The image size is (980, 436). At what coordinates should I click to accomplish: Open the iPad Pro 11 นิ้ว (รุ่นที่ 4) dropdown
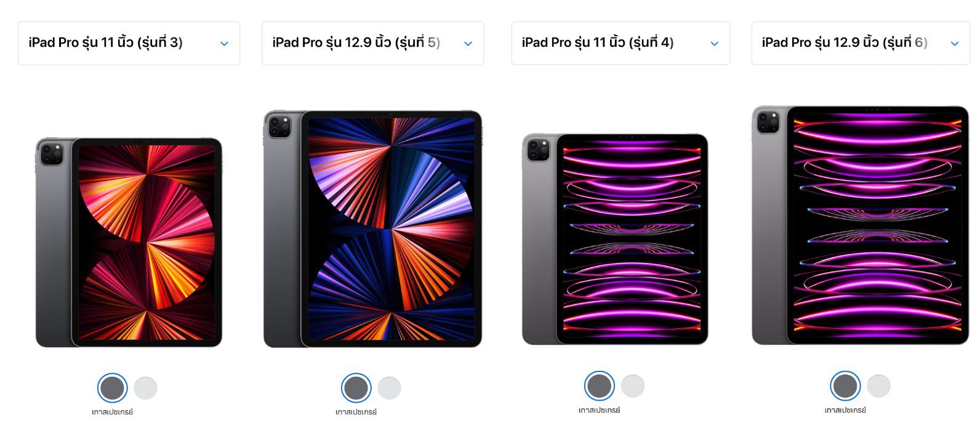coord(621,43)
